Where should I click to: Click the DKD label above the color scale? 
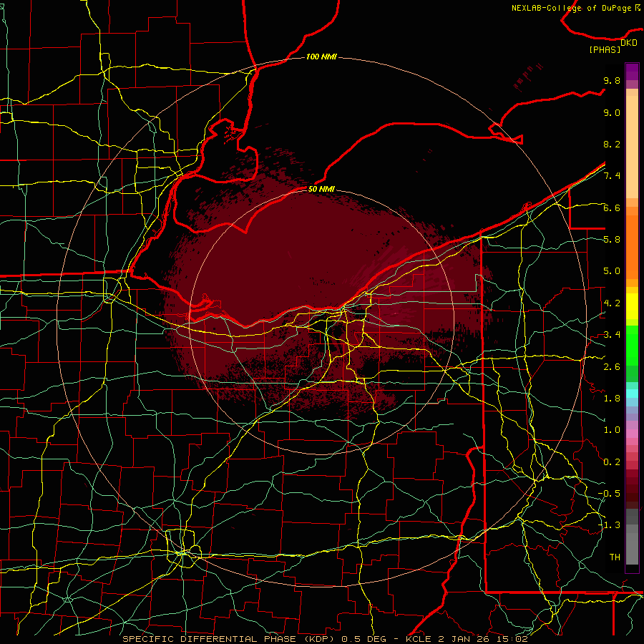(x=629, y=43)
